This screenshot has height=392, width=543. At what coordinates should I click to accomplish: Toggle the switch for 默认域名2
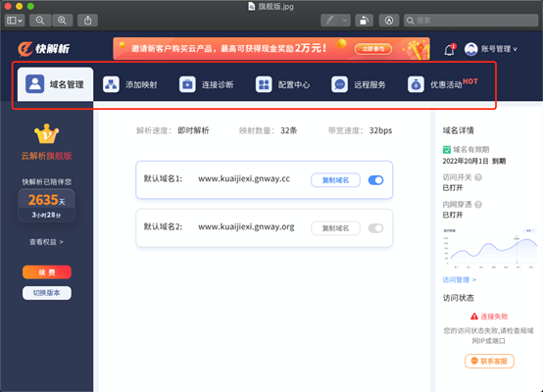point(375,228)
